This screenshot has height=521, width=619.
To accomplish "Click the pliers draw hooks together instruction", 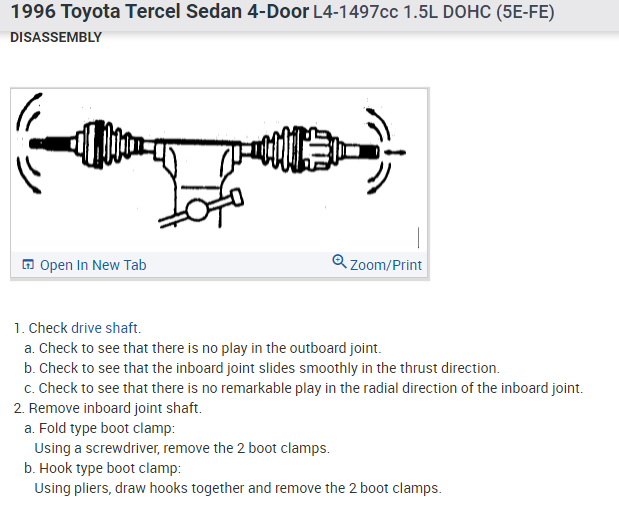I will point(238,488).
